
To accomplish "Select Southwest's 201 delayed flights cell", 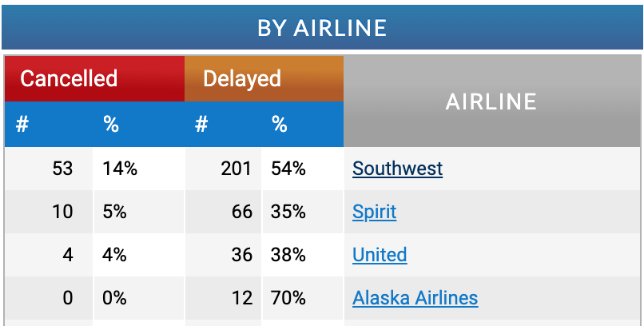I will click(237, 169).
